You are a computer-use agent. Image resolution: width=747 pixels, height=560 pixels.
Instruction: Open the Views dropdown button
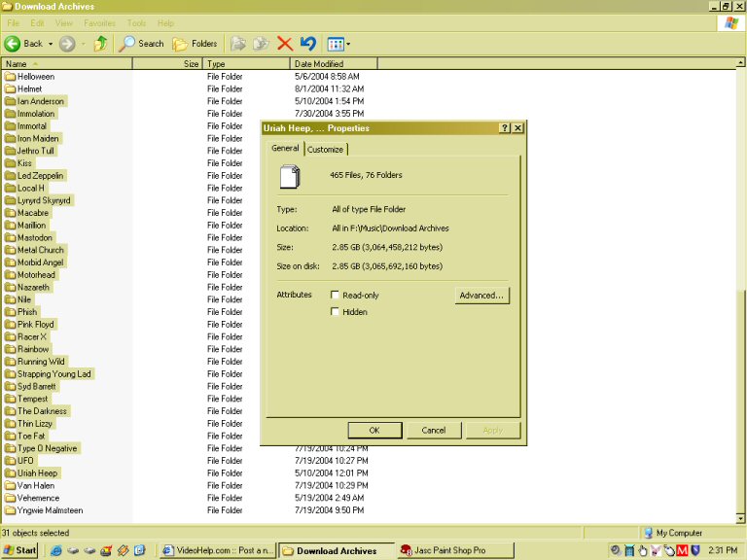[338, 45]
